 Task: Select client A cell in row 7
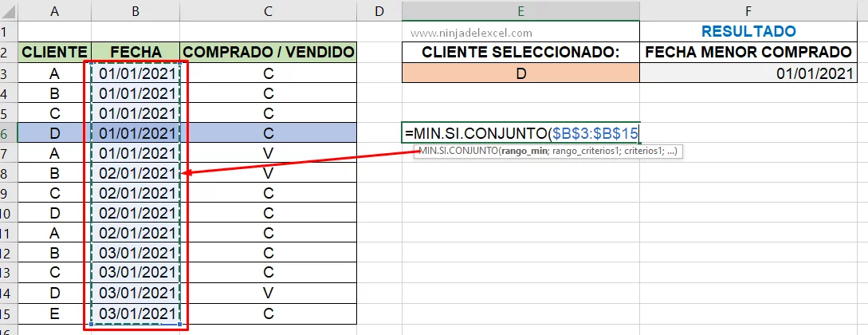[54, 153]
